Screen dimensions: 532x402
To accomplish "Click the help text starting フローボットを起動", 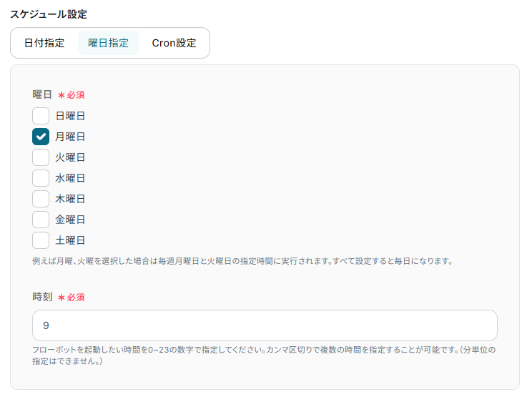I will click(264, 355).
